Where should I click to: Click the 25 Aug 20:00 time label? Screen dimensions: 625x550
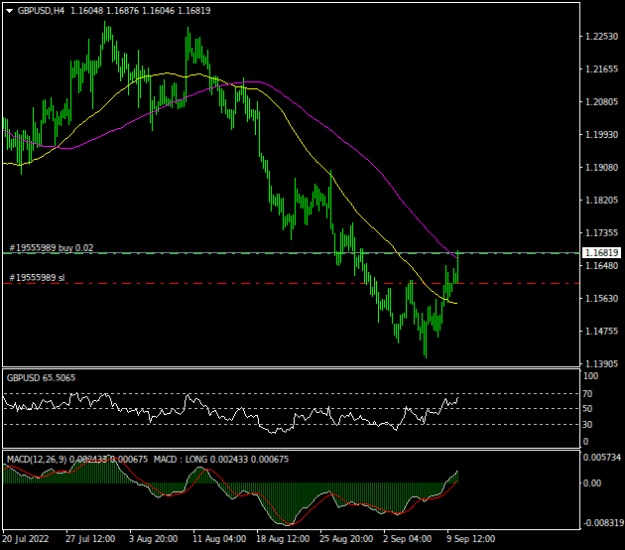[x=346, y=539]
